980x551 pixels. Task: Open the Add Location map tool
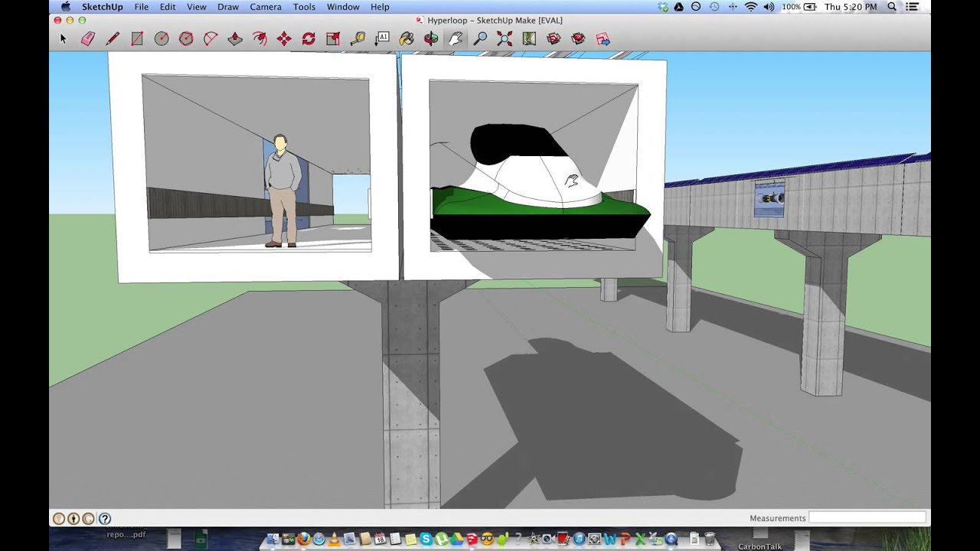529,38
